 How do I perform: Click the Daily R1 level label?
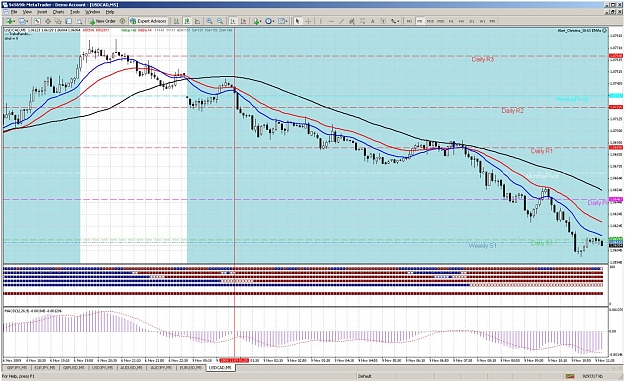click(x=542, y=151)
